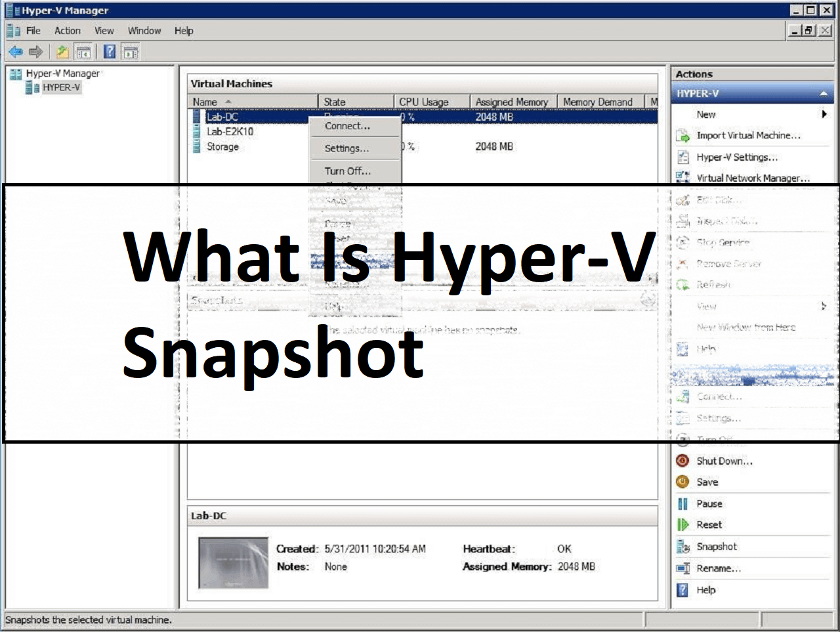Click the Assigned Memory 2048 MB detail value

click(576, 566)
